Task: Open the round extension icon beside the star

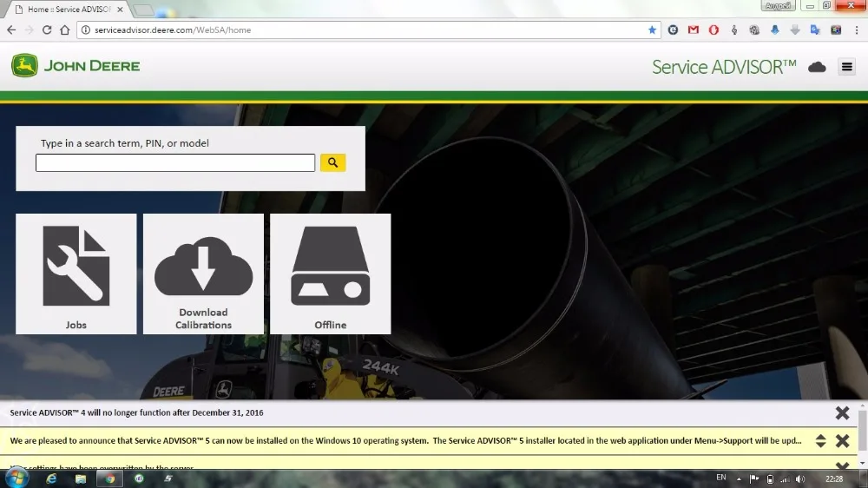Action: tap(673, 30)
